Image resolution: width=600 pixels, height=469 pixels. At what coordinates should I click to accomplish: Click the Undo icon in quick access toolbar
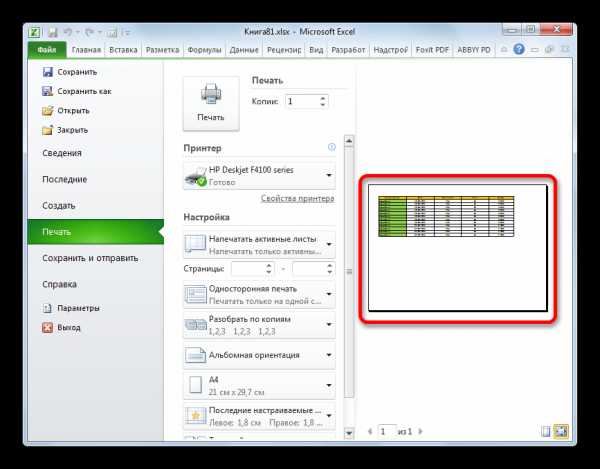[68, 32]
